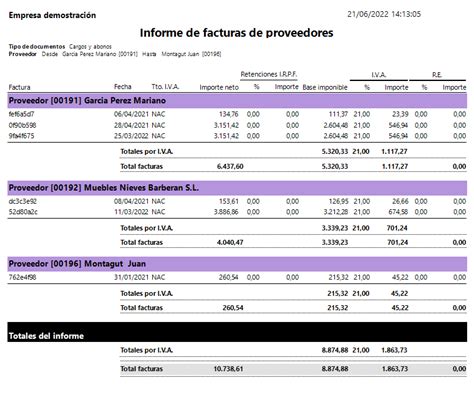
Task: Select group header 'Proveedor [00196] Montagut Juan'
Action: (x=237, y=264)
